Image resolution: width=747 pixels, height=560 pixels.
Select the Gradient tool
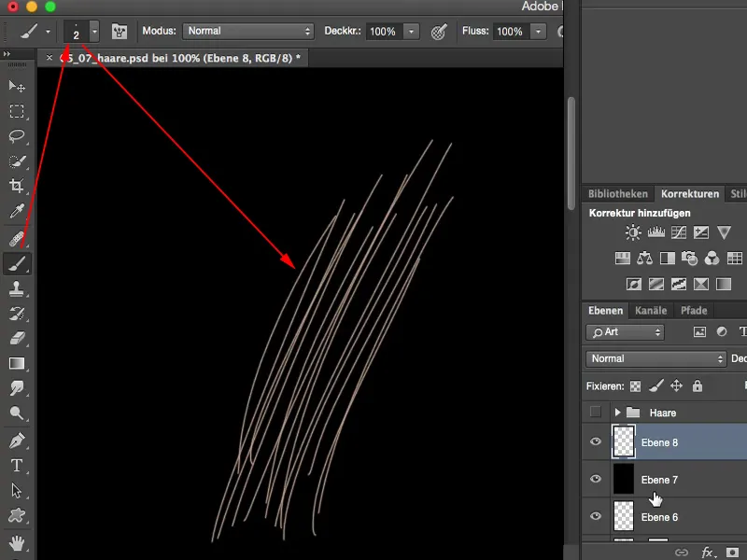coord(17,363)
